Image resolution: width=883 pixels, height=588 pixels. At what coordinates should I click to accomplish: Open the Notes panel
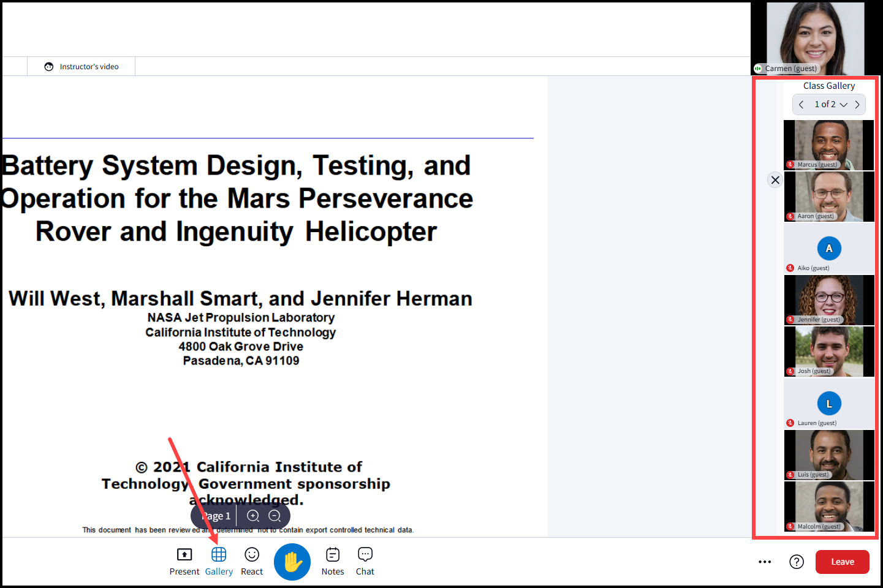(333, 561)
